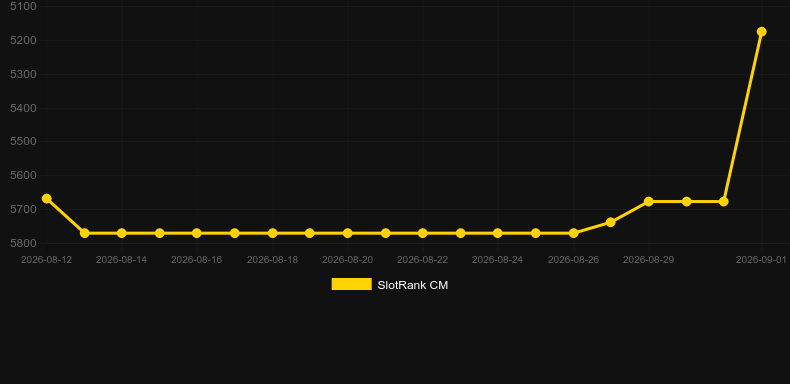Click the data point above 2026-08-29
This screenshot has height=384, width=790.
point(648,202)
